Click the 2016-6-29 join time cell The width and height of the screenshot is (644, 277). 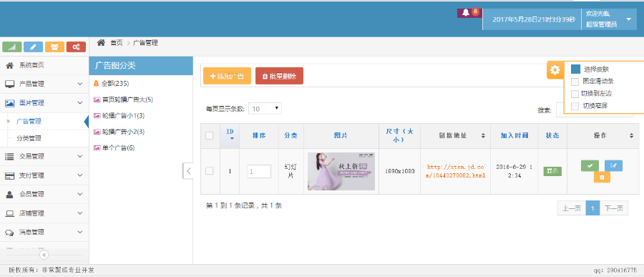pyautogui.click(x=514, y=171)
